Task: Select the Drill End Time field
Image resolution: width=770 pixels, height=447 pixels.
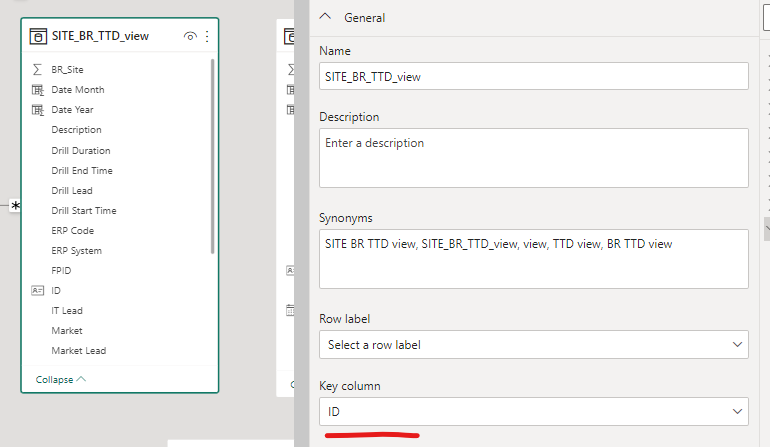Action: 82,170
